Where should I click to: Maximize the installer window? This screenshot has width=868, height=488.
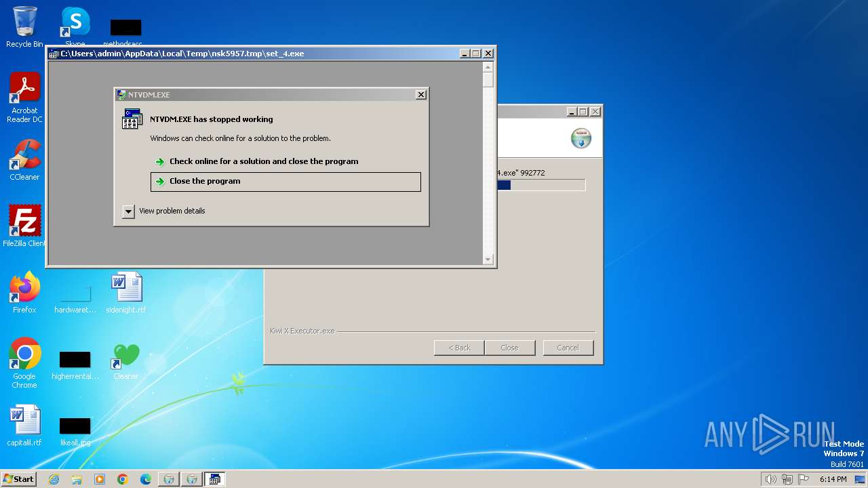(x=583, y=112)
